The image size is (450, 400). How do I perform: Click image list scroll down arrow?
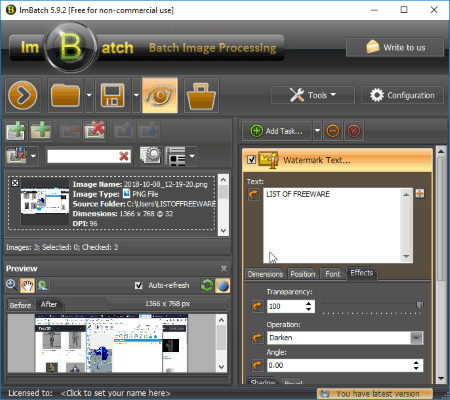[x=223, y=231]
